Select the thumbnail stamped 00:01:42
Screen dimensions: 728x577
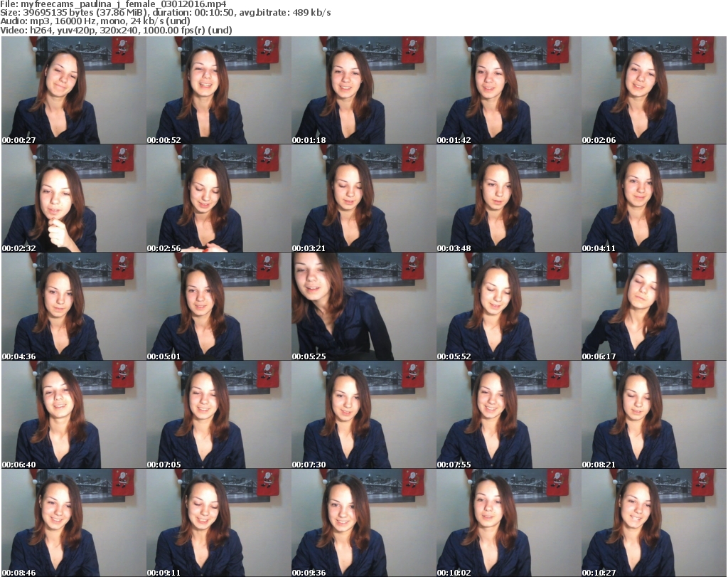click(x=508, y=90)
